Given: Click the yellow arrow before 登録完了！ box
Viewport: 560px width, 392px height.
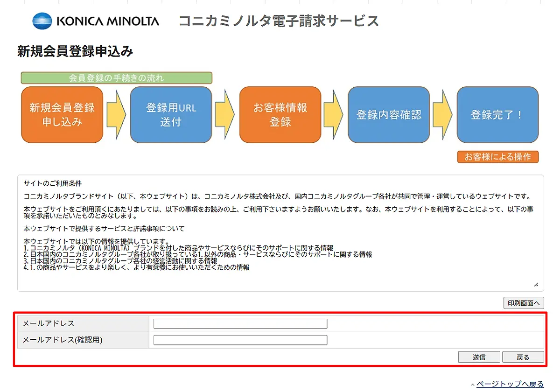Looking at the screenshot, I should 442,114.
